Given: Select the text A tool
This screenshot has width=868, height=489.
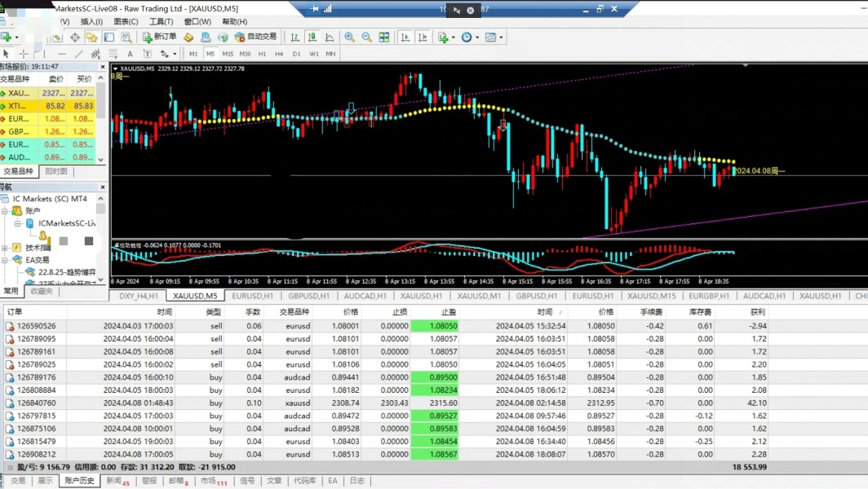Looking at the screenshot, I should [x=130, y=54].
